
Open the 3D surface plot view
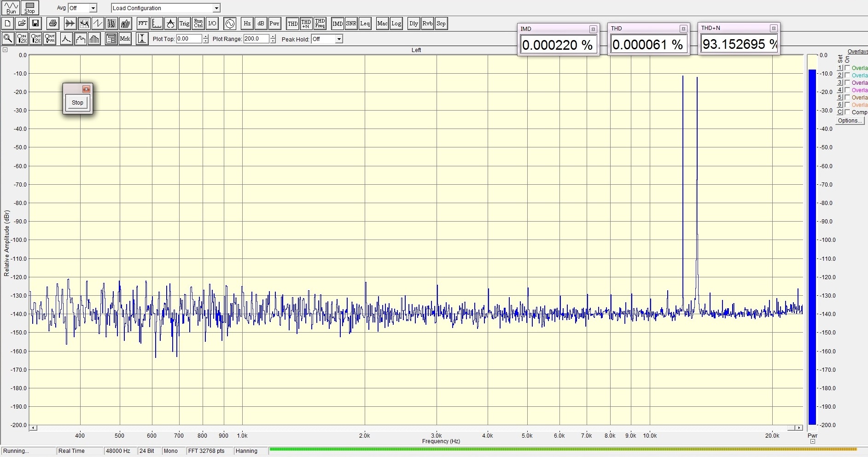(x=125, y=23)
